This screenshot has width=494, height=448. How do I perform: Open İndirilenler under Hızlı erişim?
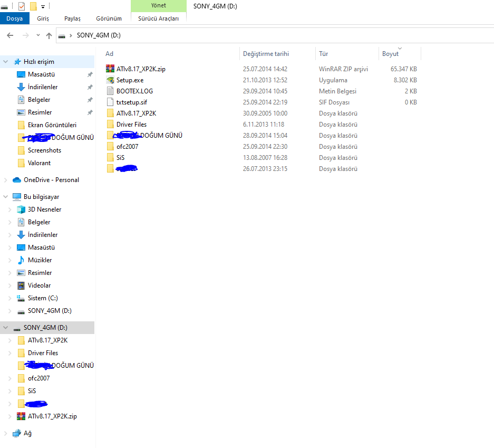pos(43,87)
